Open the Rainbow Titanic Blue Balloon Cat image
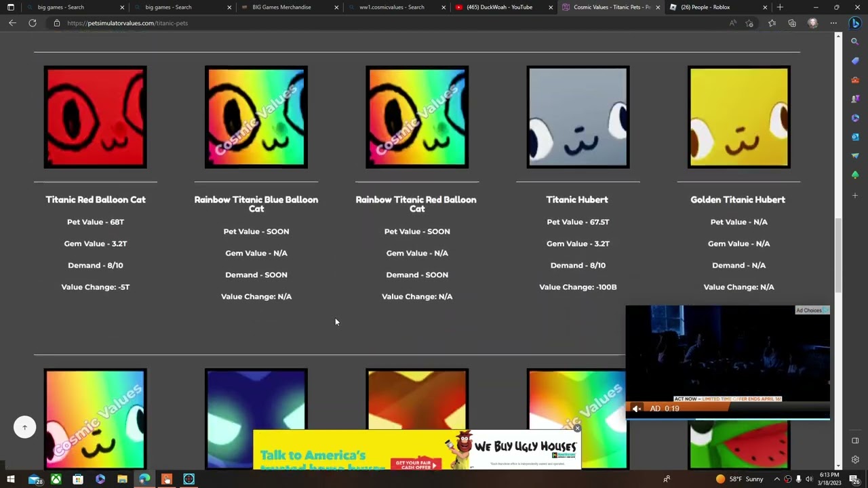 click(256, 117)
